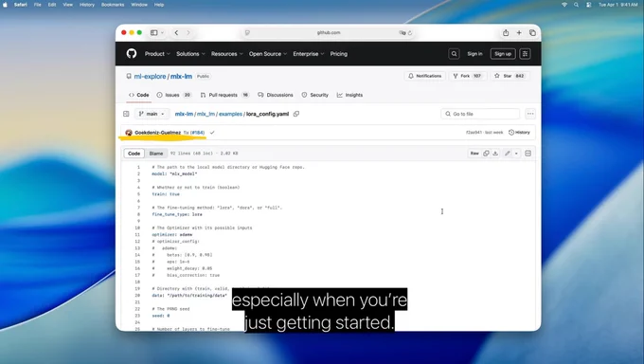Expand the file tree side panel icon
This screenshot has width=644, height=364.
pos(126,114)
